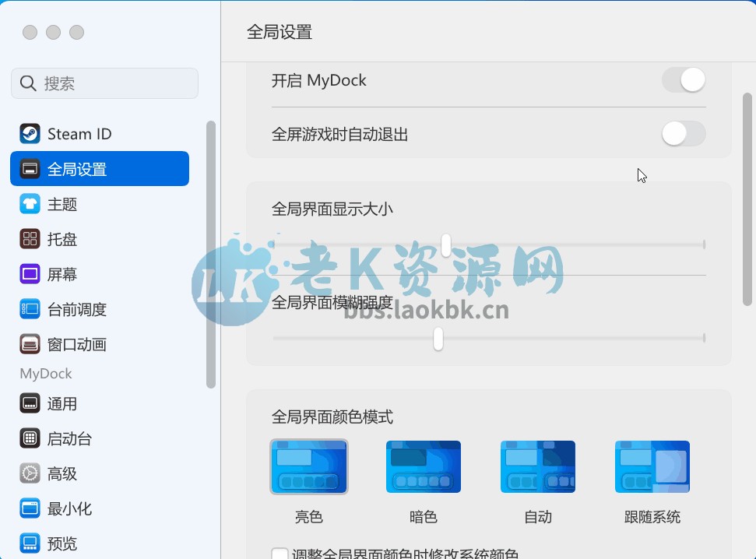Click the 最小化 window icon
The image size is (756, 559).
pyautogui.click(x=30, y=508)
